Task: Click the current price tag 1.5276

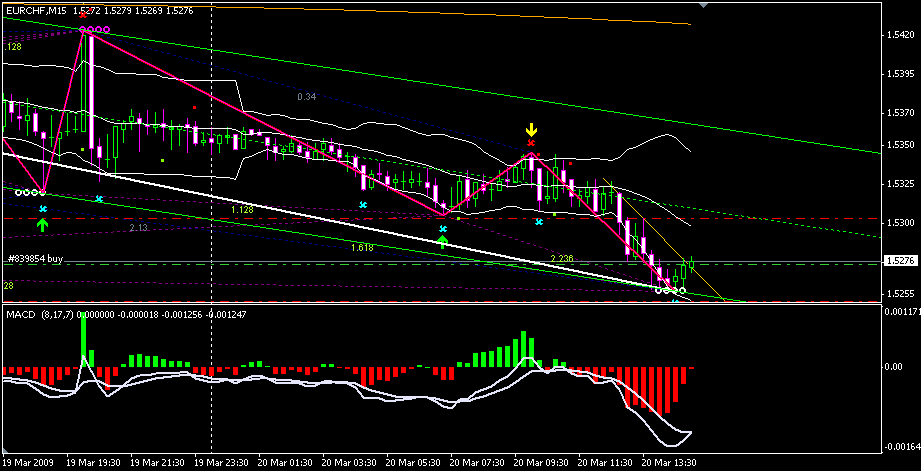Action: (x=898, y=262)
